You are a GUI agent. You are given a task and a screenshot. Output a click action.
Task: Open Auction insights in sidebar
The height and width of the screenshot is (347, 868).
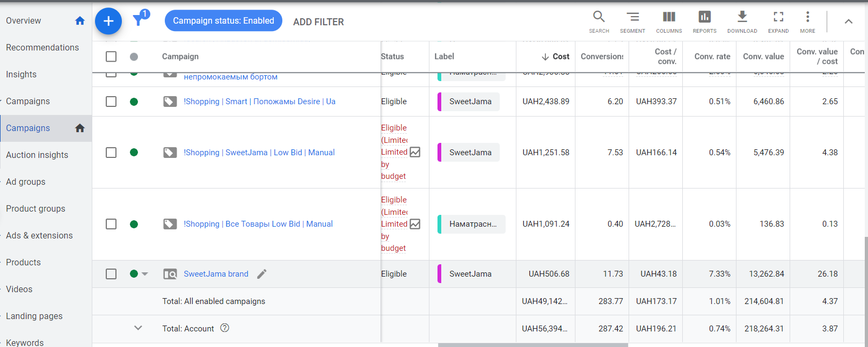coord(37,155)
